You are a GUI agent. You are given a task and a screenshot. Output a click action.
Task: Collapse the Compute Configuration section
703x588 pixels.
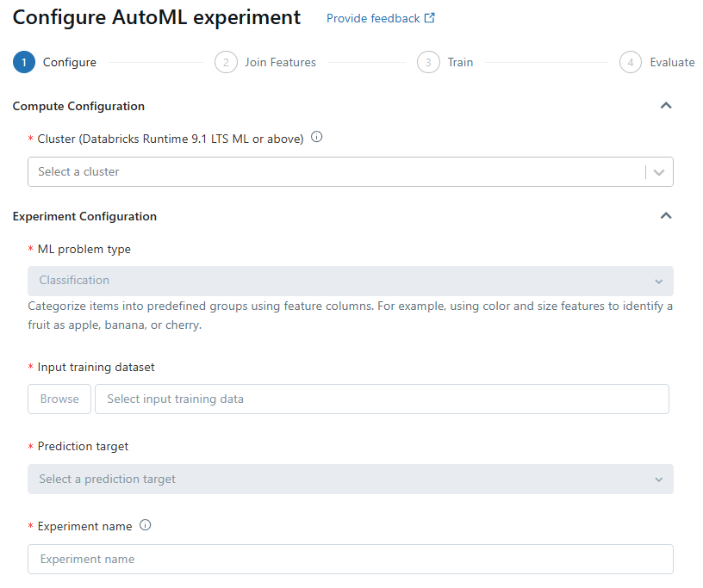tap(666, 105)
